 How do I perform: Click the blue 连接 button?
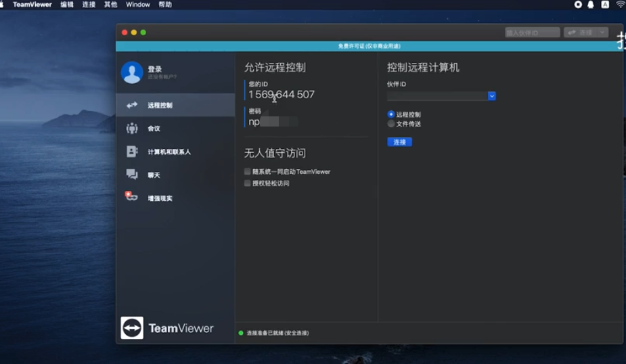tap(400, 142)
